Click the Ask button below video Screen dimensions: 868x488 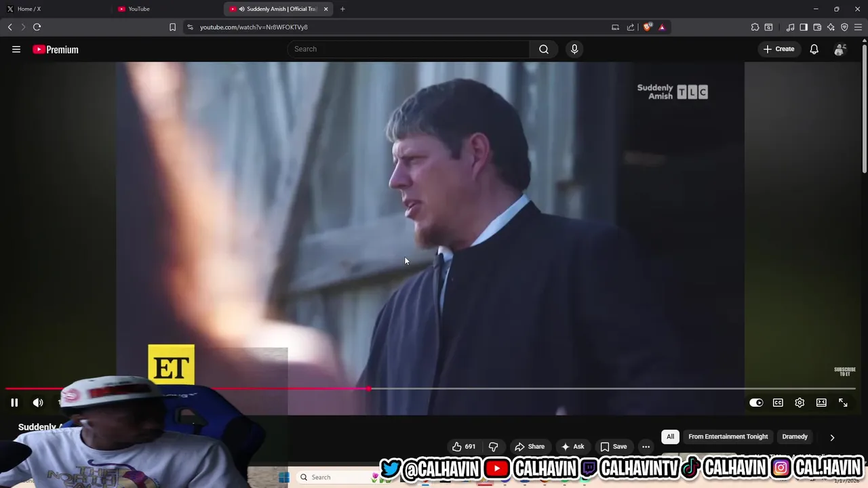point(572,447)
